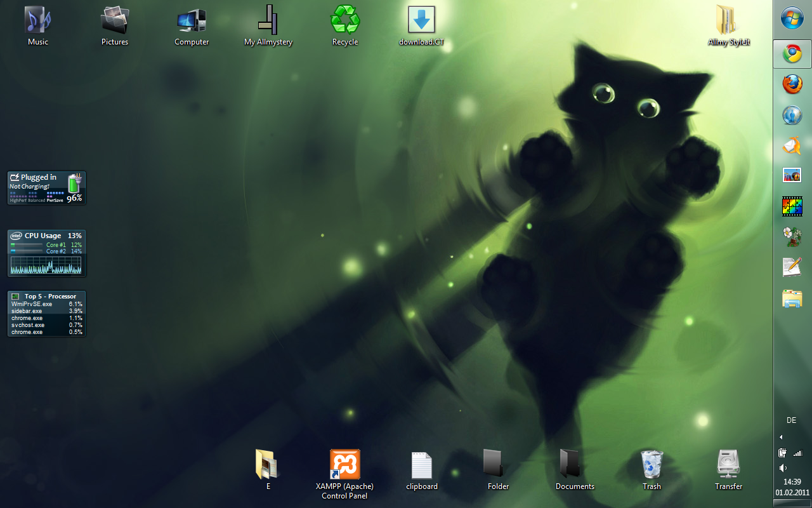812x508 pixels.
Task: Open the network signal tray icon
Action: (798, 453)
